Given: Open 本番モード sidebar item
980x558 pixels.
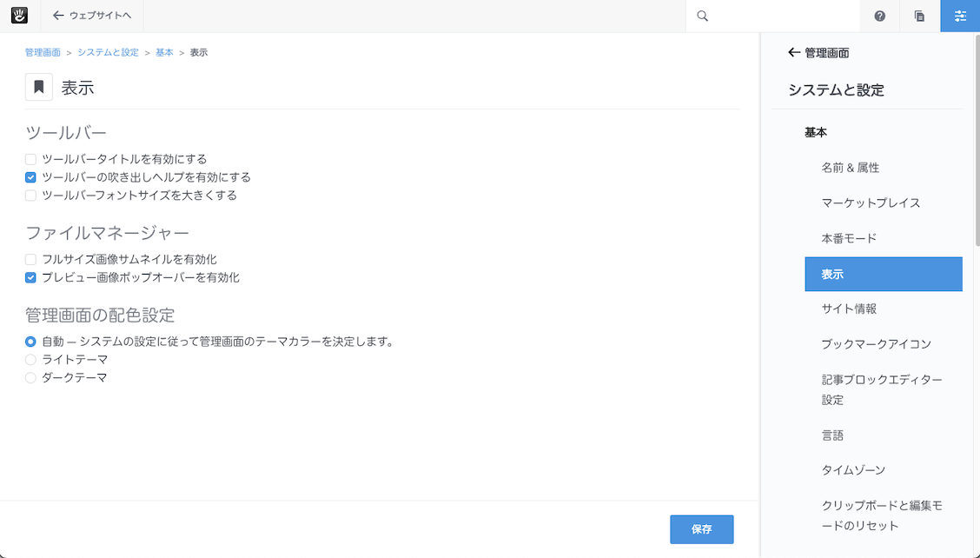Looking at the screenshot, I should coord(849,238).
